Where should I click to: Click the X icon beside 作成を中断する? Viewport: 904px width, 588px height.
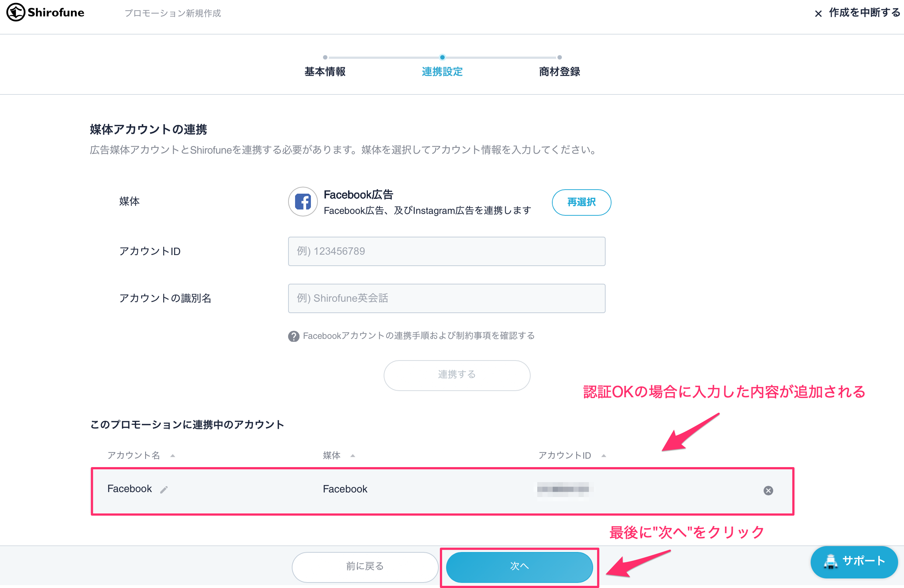(818, 14)
